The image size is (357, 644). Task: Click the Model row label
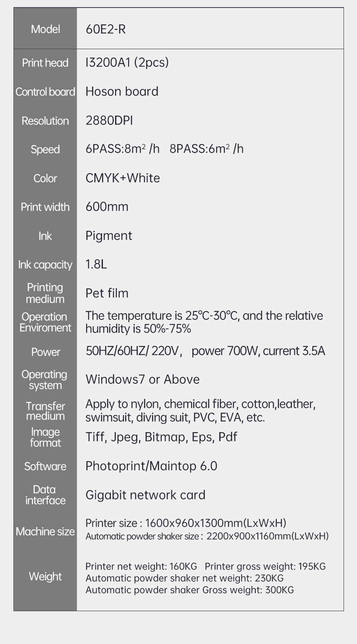[45, 29]
